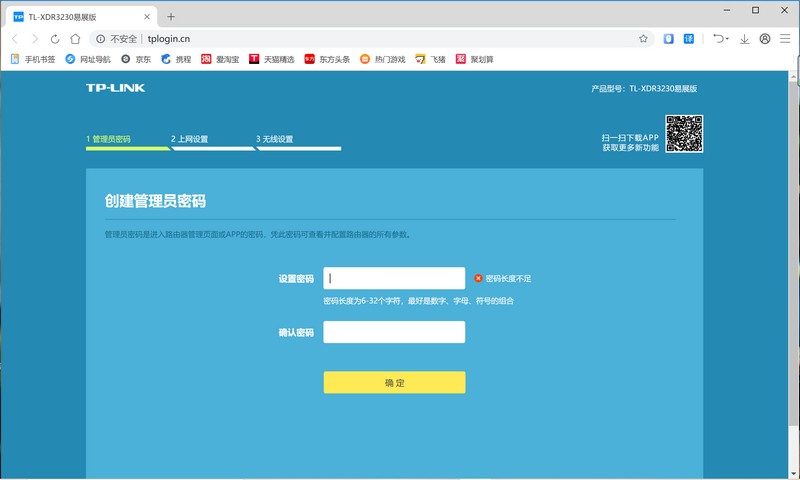Click the not-secure info icon
This screenshot has width=800, height=480.
pos(101,39)
